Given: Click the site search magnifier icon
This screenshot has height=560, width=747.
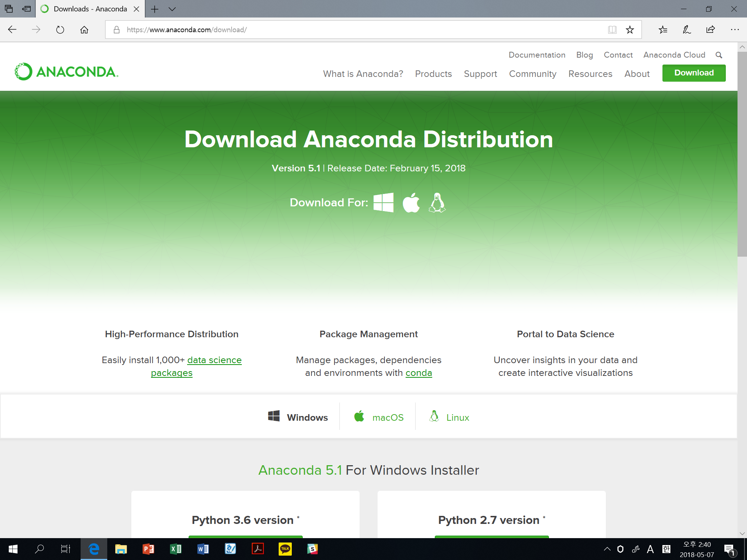Looking at the screenshot, I should tap(719, 55).
